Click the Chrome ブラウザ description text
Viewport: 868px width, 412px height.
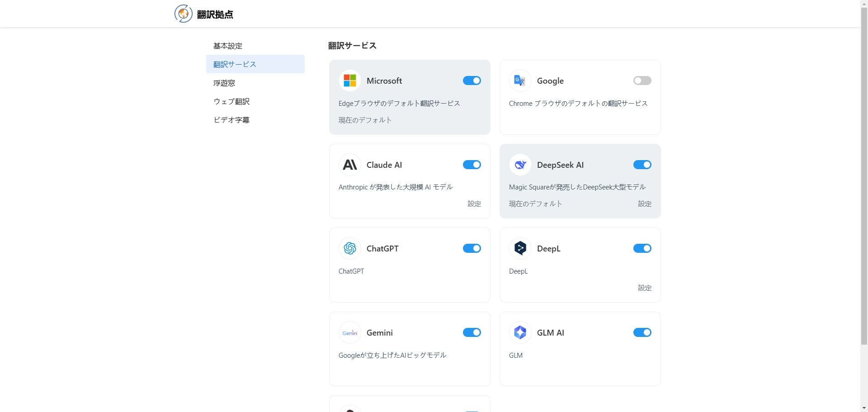[x=578, y=104]
